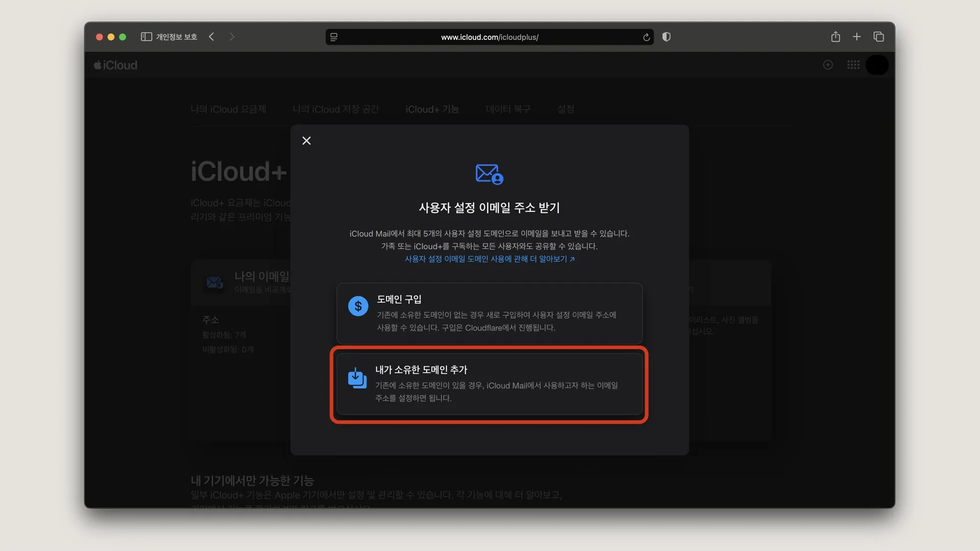
Task: Go forward with the Safari forward arrow
Action: (x=232, y=37)
